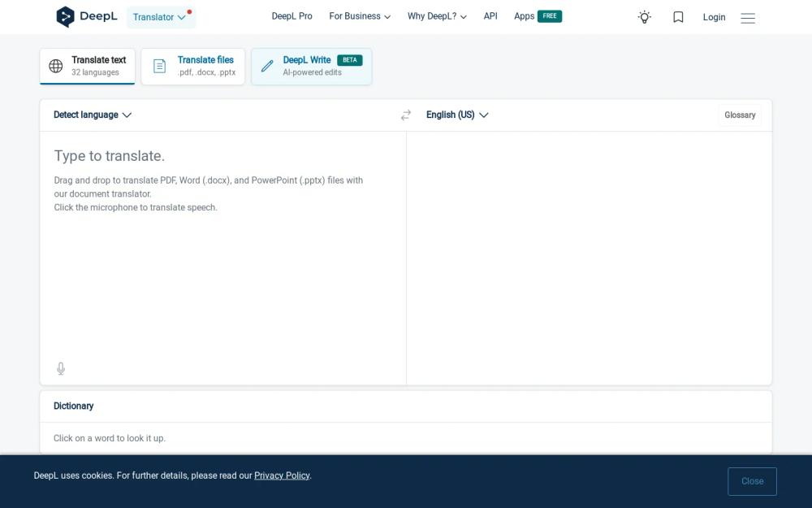Open the English (US) target language selector
The height and width of the screenshot is (508, 812).
click(457, 115)
